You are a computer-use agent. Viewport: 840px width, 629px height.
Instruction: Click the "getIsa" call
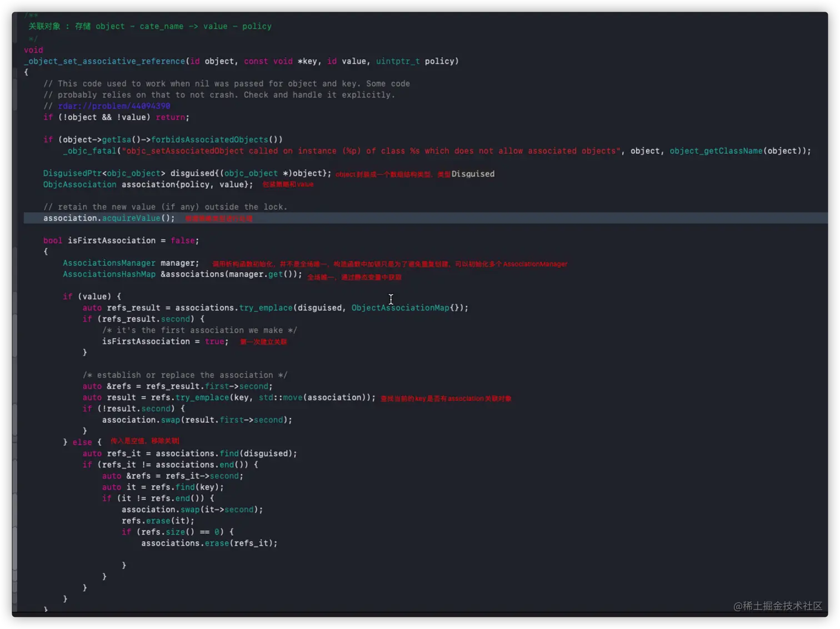coord(116,139)
